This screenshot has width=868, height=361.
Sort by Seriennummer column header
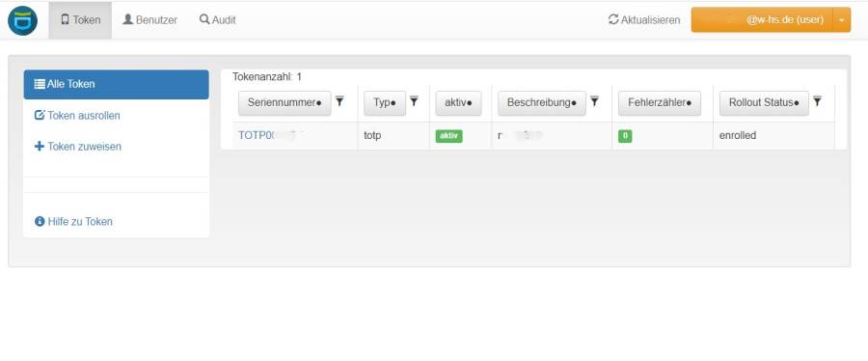pos(285,103)
